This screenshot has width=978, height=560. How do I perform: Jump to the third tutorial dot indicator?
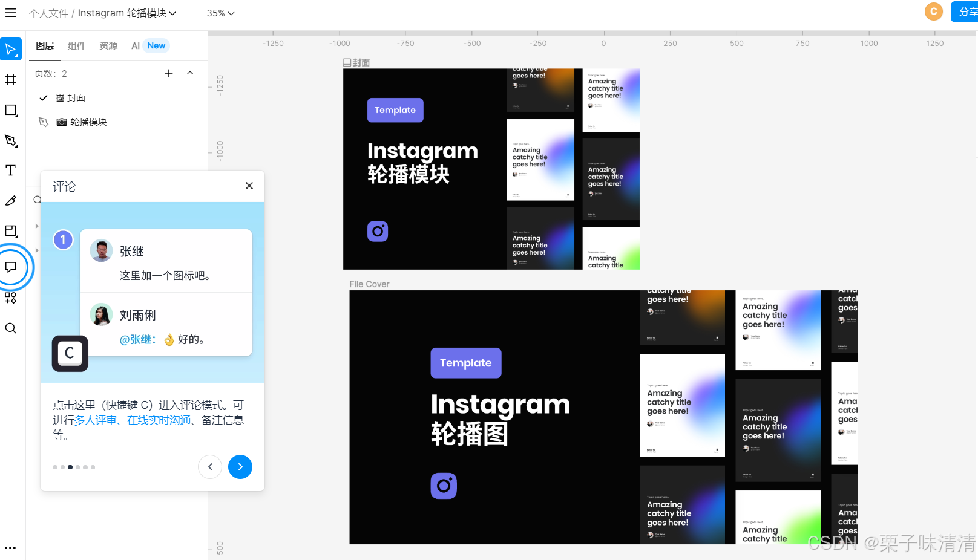[70, 467]
